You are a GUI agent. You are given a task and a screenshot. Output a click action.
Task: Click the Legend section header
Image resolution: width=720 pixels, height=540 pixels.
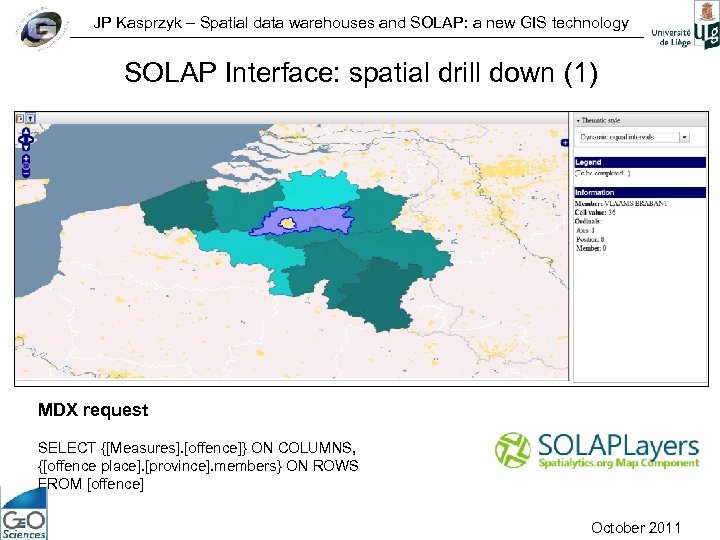[640, 162]
